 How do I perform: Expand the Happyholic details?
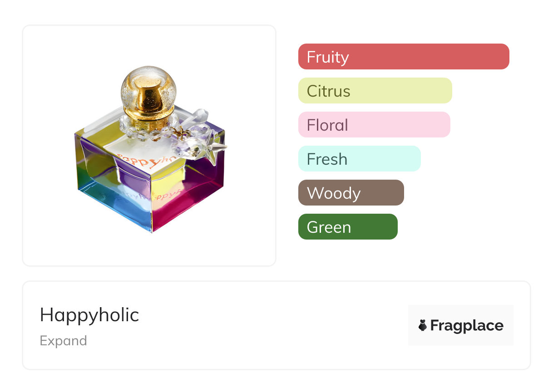point(63,341)
